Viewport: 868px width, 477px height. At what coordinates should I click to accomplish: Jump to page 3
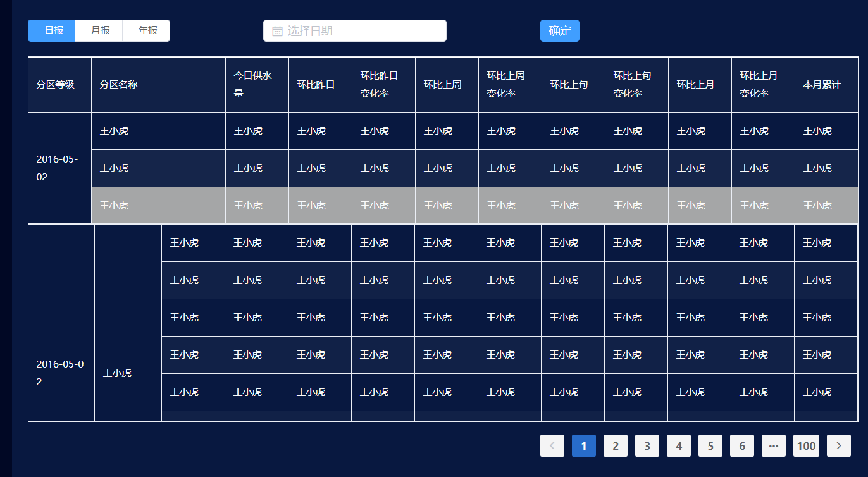coord(647,446)
